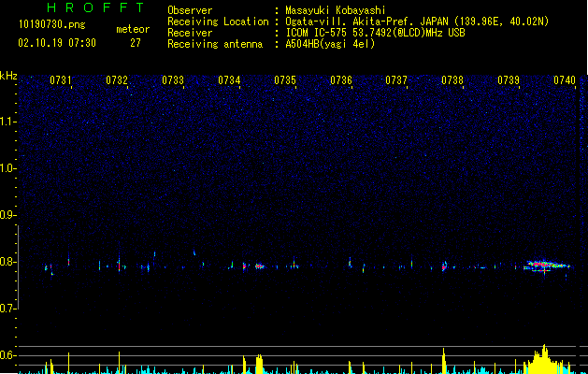Click the meteor count value 27
Viewport: 588px width, 374px height.
[136, 43]
